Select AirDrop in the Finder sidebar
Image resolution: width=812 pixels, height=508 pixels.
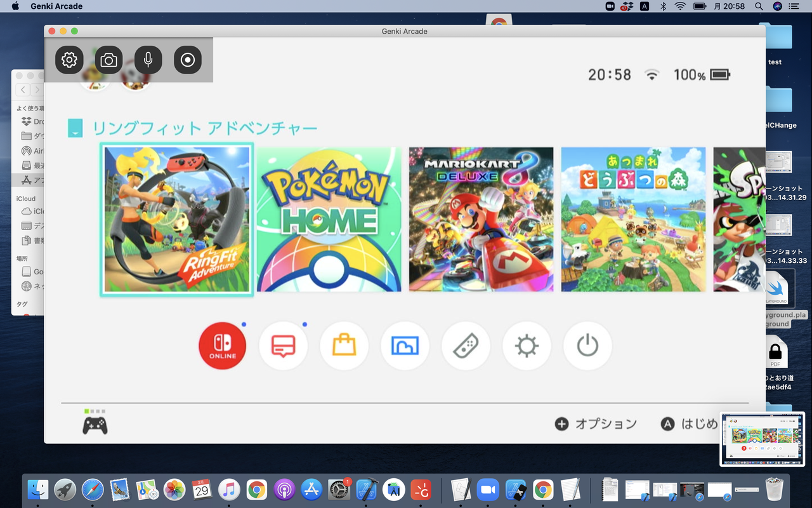point(32,151)
